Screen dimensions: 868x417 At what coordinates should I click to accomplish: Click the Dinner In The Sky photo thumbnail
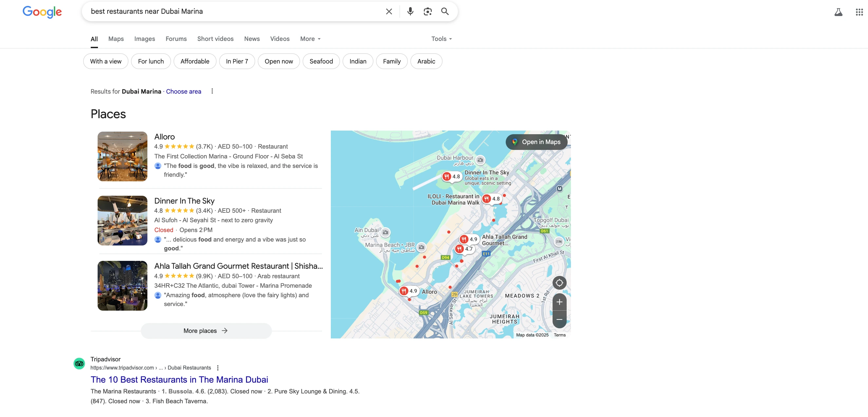click(x=122, y=221)
